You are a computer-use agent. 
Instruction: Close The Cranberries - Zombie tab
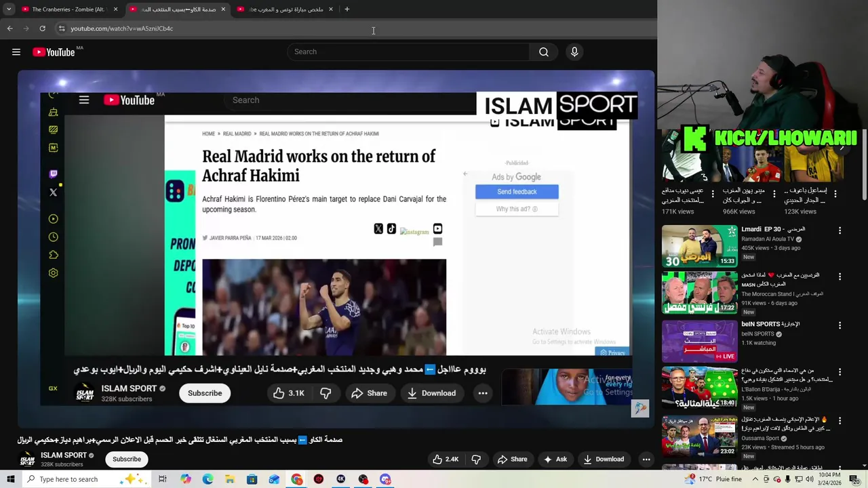click(x=115, y=9)
